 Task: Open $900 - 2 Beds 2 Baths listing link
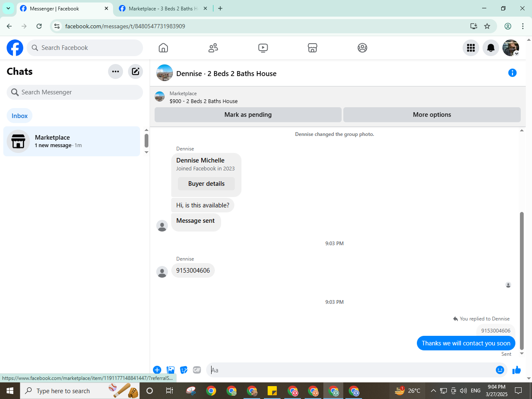pos(204,101)
